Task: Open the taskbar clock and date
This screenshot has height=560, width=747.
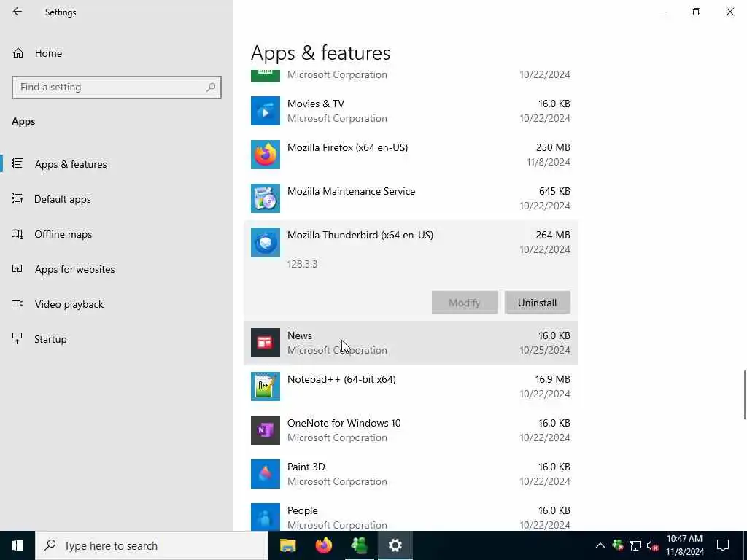Action: (x=684, y=545)
